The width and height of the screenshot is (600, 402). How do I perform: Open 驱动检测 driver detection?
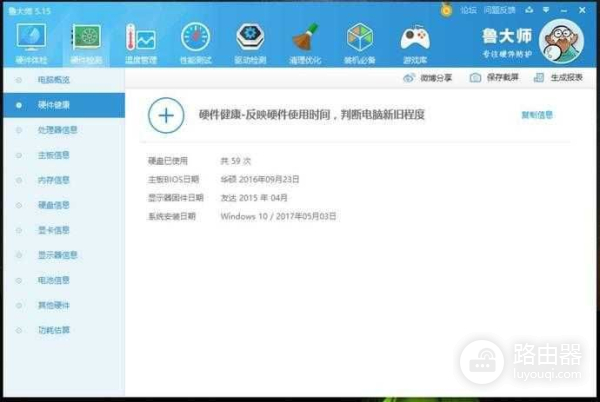point(250,40)
